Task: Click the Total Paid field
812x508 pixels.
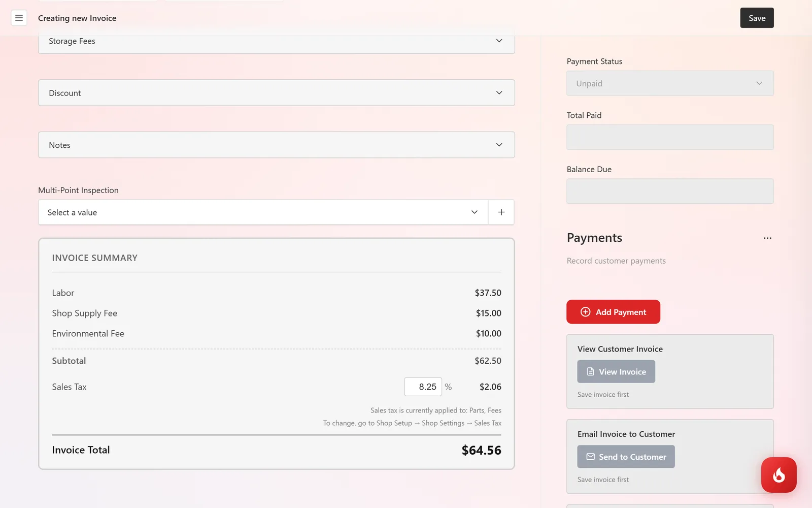Action: click(x=670, y=137)
